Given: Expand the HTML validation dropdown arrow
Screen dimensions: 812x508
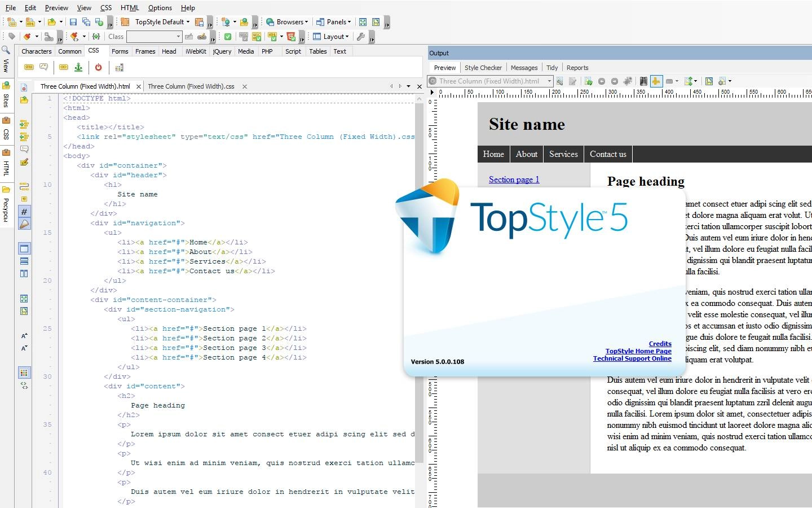Looking at the screenshot, I should (x=281, y=37).
